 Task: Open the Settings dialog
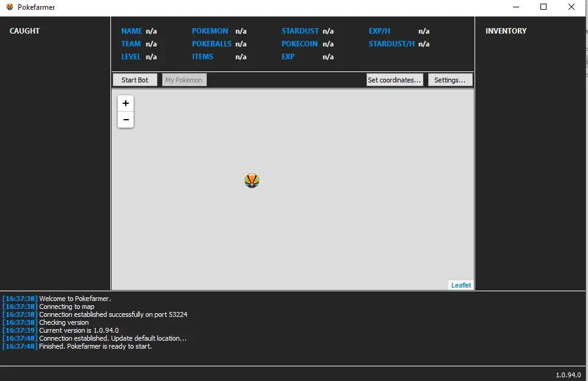pos(450,80)
